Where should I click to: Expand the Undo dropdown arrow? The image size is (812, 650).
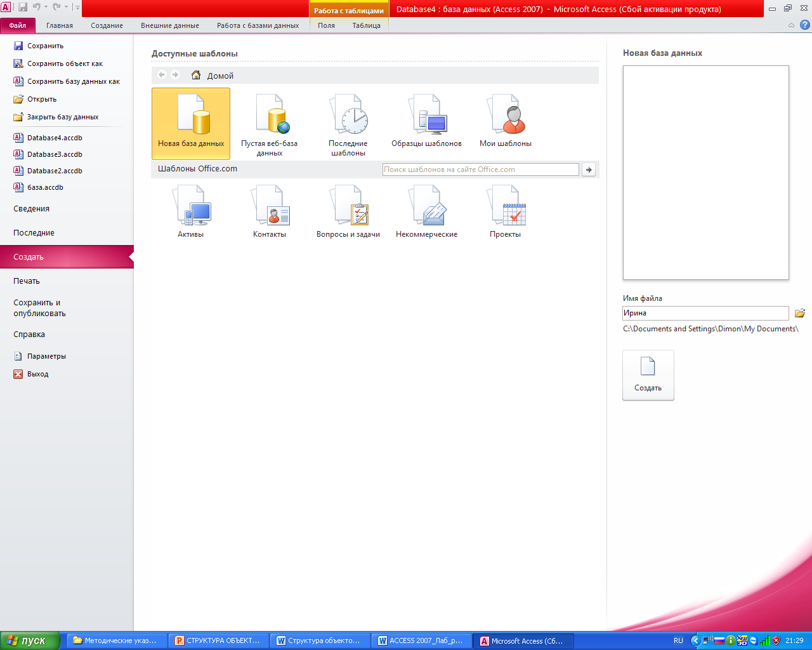coord(46,7)
